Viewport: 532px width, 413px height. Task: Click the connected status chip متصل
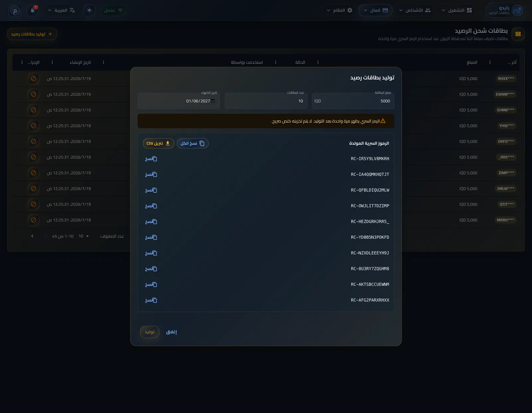coord(113,10)
